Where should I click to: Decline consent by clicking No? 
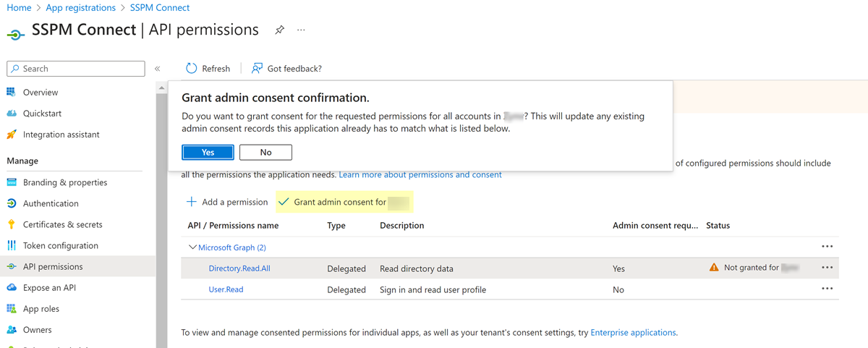[x=265, y=153]
